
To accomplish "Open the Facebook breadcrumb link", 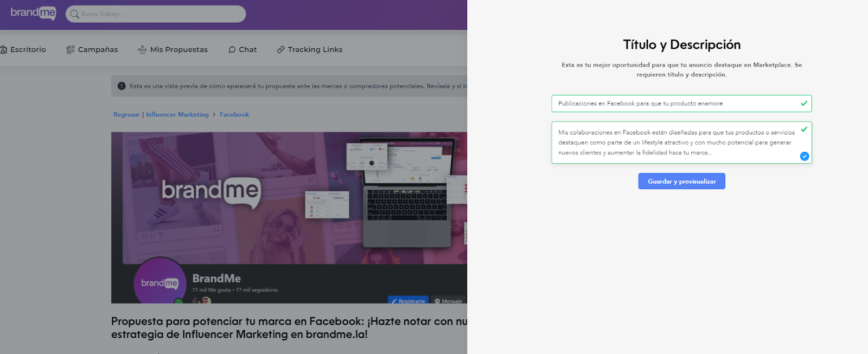I will 234,114.
